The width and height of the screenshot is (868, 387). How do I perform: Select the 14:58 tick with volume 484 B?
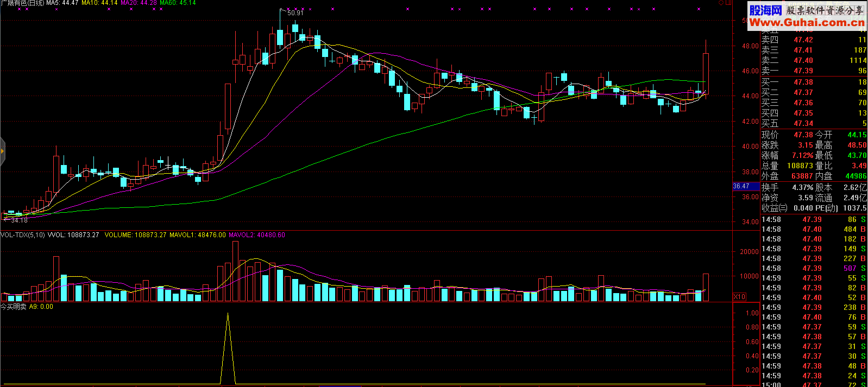click(x=814, y=229)
